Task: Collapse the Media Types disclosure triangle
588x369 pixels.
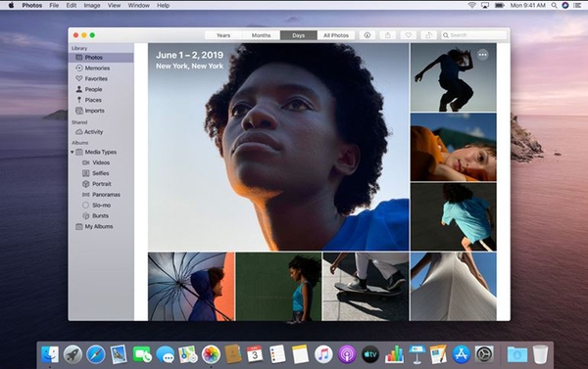Action: coord(72,152)
